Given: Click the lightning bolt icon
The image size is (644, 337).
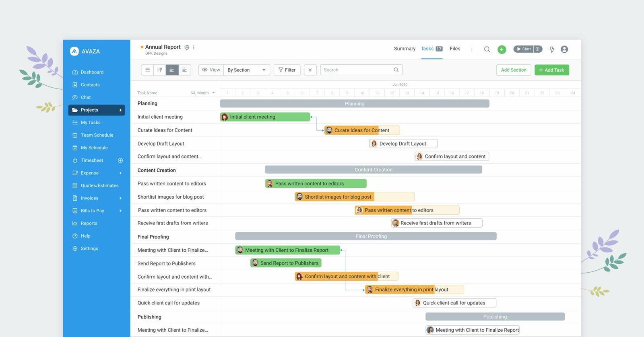Looking at the screenshot, I should pos(552,49).
